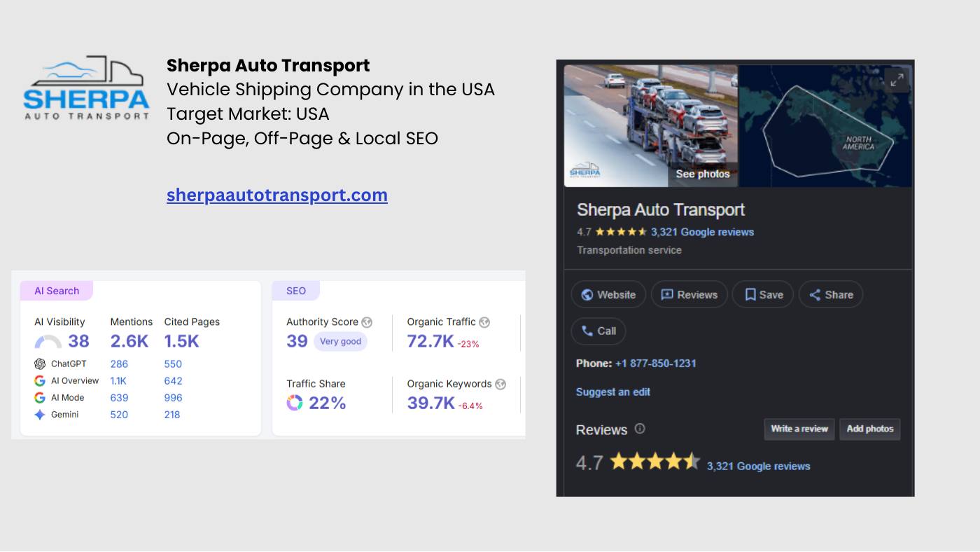The image size is (980, 552).
Task: Click the Authority Score value 39
Action: click(x=297, y=341)
